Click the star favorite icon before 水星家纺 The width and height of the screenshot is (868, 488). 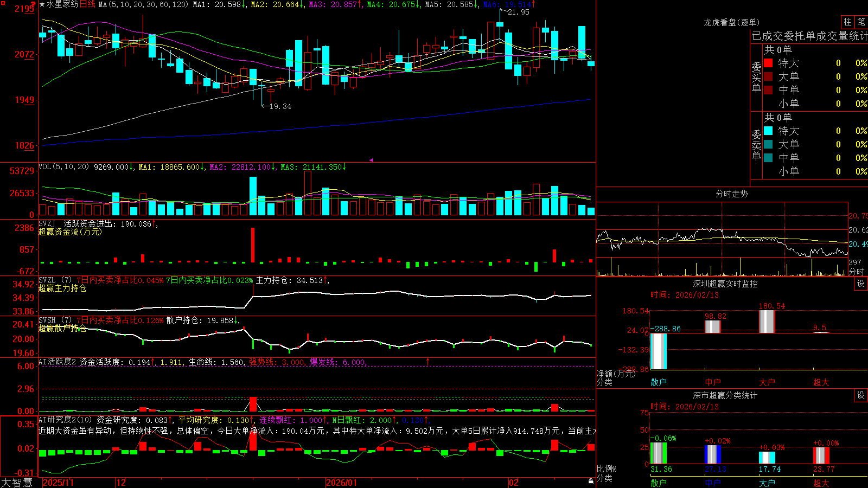(x=42, y=4)
